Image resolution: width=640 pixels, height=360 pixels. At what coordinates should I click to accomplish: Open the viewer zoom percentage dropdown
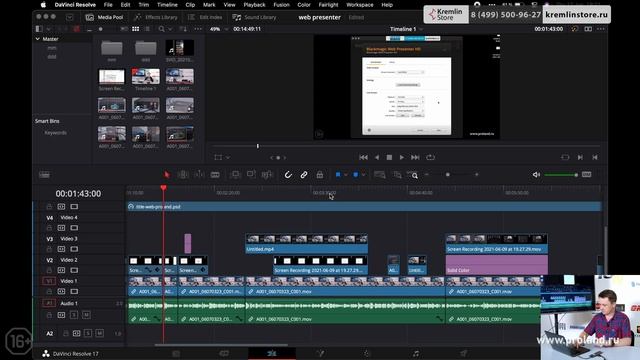[x=218, y=29]
